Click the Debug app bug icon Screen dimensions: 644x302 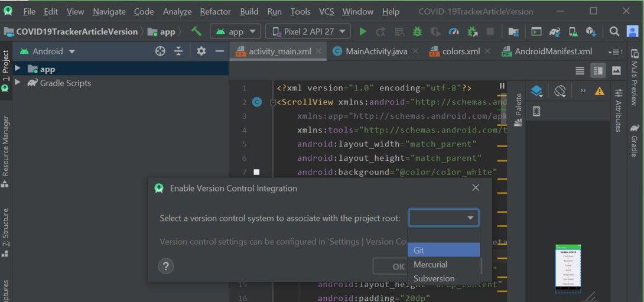[417, 32]
